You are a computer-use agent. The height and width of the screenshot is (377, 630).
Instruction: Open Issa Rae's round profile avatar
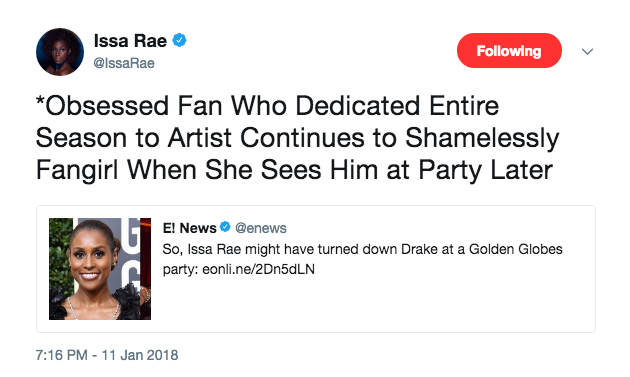point(60,52)
